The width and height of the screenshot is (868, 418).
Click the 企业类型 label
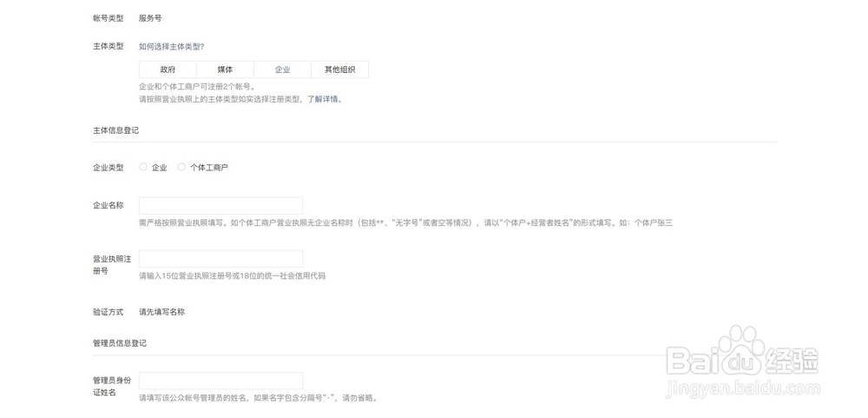click(108, 168)
